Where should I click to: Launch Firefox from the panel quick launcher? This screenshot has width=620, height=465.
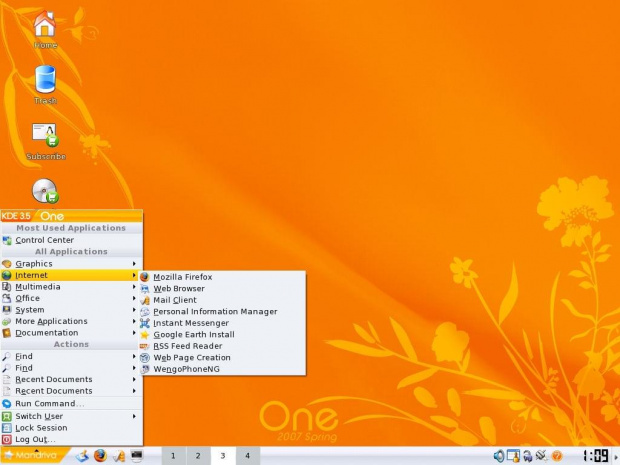tap(100, 456)
